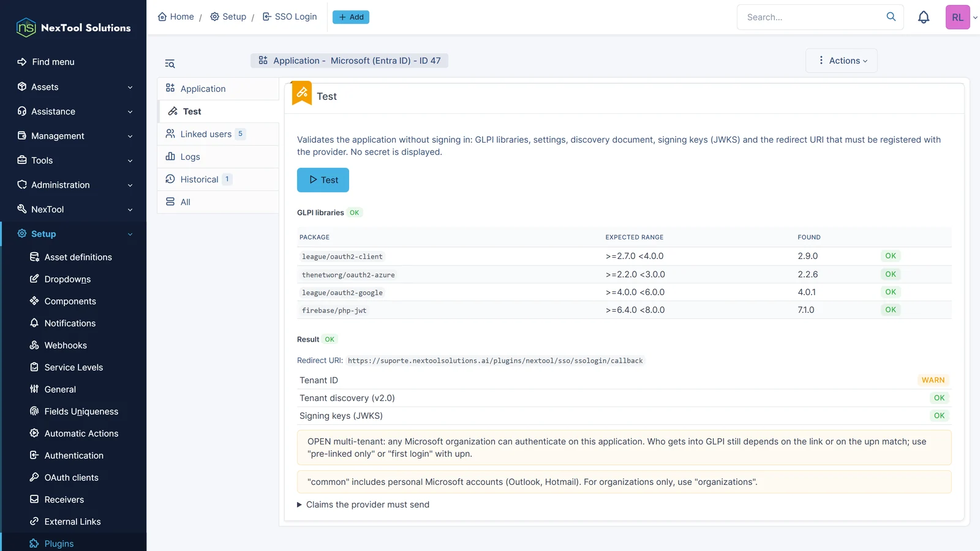Click the Setup gear breadcrumb icon
980x551 pixels.
[x=214, y=17]
